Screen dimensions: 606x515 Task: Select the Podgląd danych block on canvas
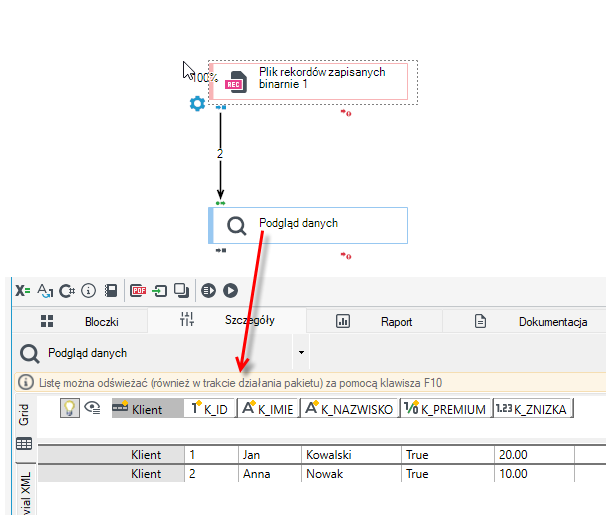coord(308,226)
